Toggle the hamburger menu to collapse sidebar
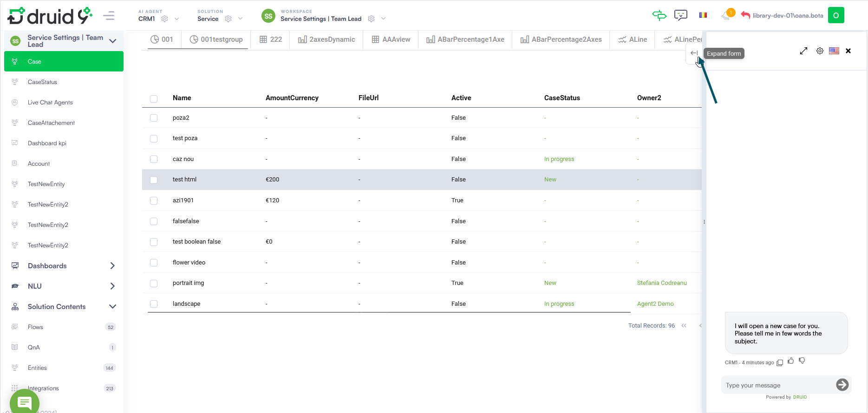The image size is (868, 413). click(x=109, y=16)
